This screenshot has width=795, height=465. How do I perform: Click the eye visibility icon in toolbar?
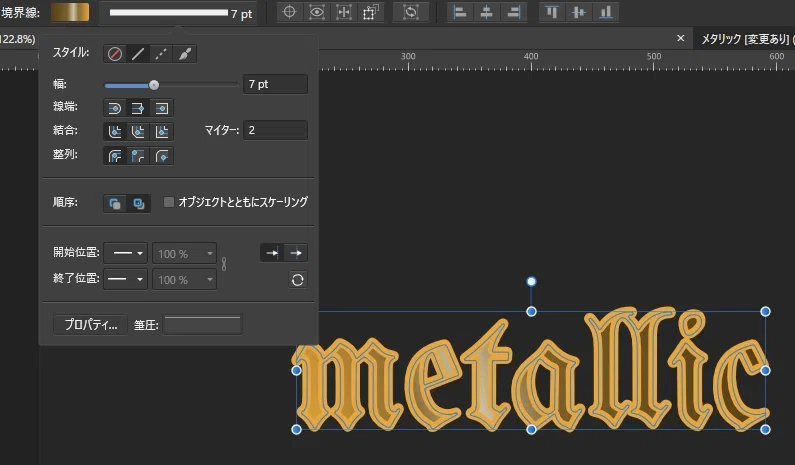(317, 12)
